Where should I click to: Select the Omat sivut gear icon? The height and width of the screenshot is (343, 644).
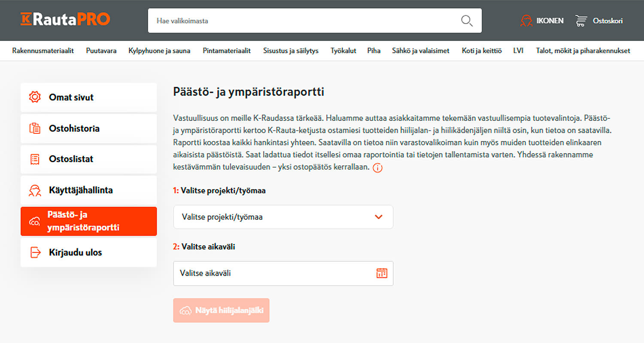tap(35, 97)
